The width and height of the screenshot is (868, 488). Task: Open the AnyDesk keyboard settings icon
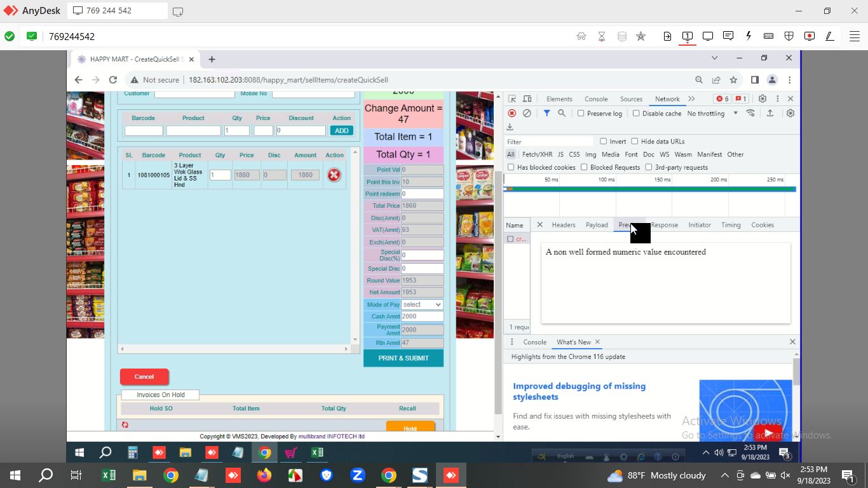[x=768, y=36]
